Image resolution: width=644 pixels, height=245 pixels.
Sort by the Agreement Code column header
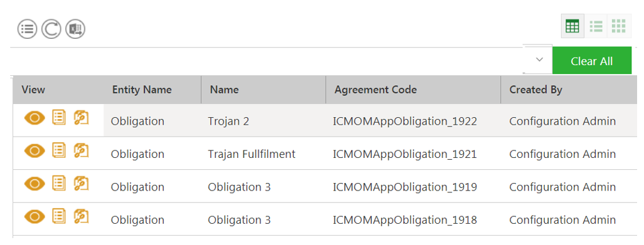pyautogui.click(x=375, y=90)
